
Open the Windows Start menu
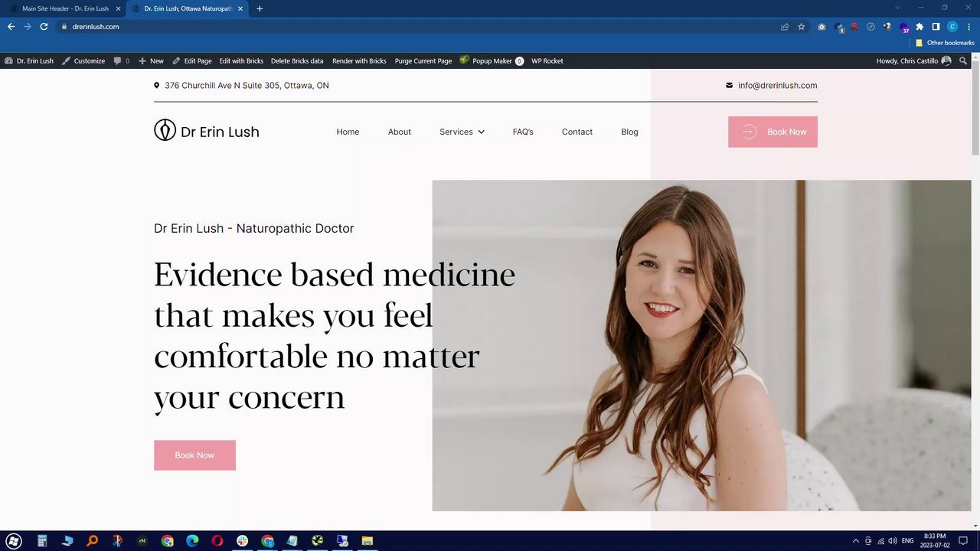13,541
